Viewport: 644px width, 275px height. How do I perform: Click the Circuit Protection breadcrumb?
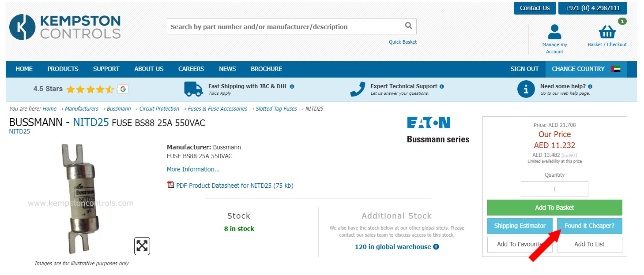pos(159,109)
